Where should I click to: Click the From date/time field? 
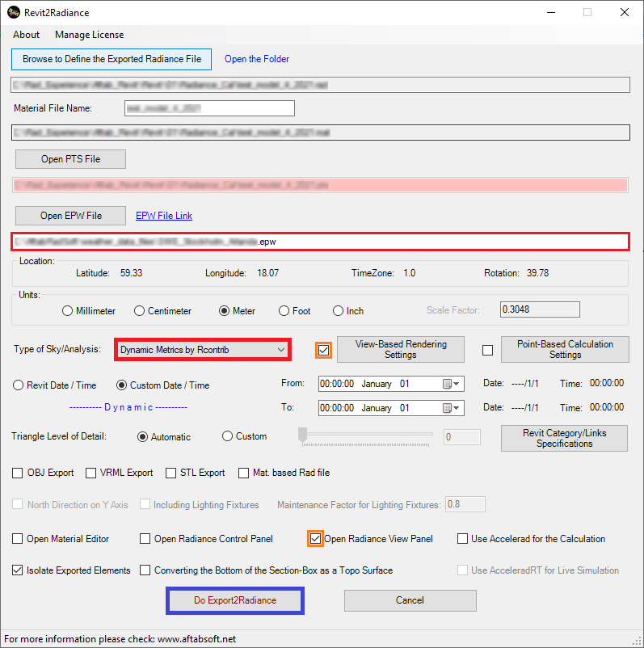pyautogui.click(x=391, y=384)
